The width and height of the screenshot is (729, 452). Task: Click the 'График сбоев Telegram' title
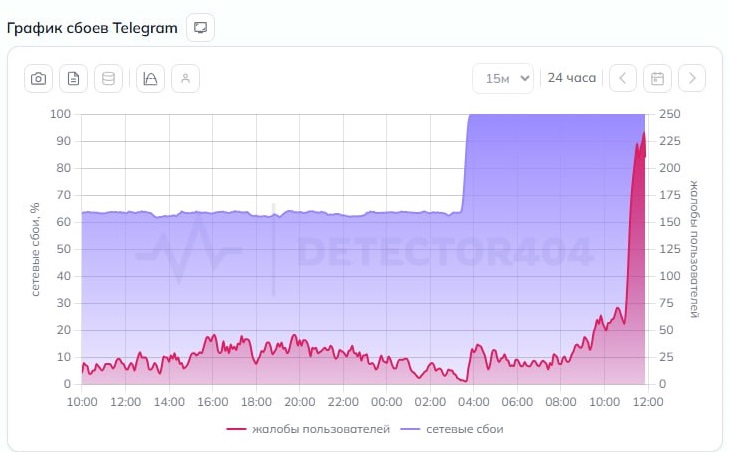[92, 27]
